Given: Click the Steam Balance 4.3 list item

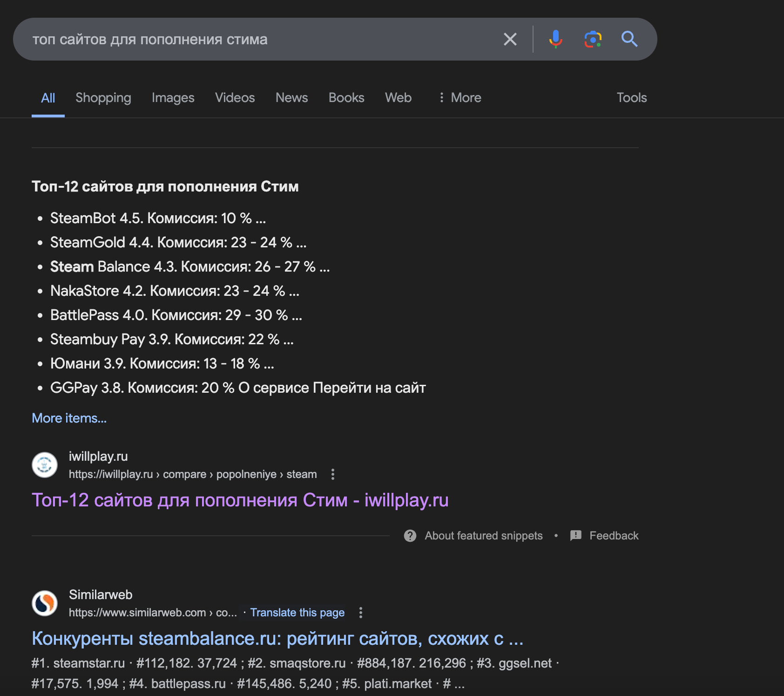Looking at the screenshot, I should point(190,266).
